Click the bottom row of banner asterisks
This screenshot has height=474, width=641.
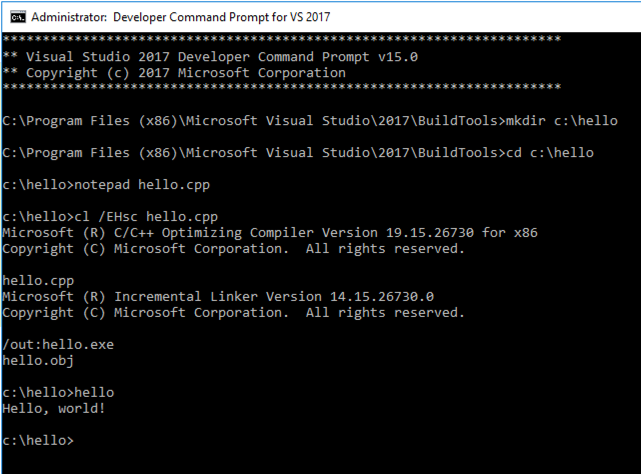coord(280,88)
